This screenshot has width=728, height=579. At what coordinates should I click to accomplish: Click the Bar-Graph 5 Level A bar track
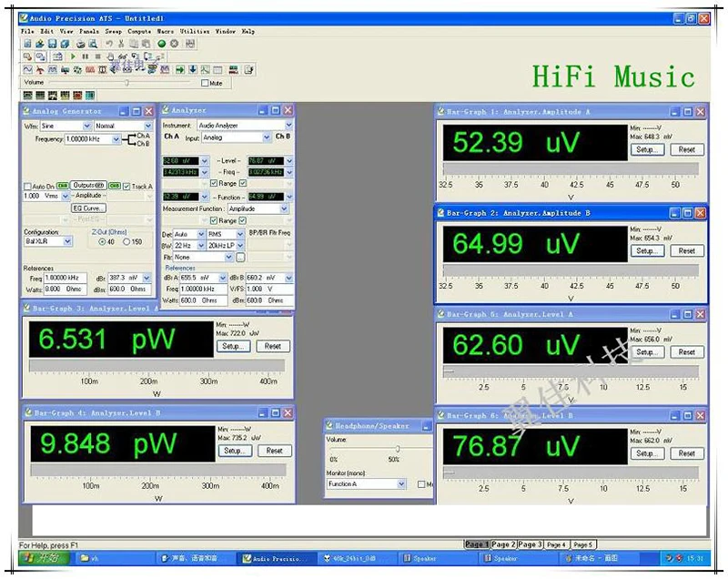click(571, 371)
